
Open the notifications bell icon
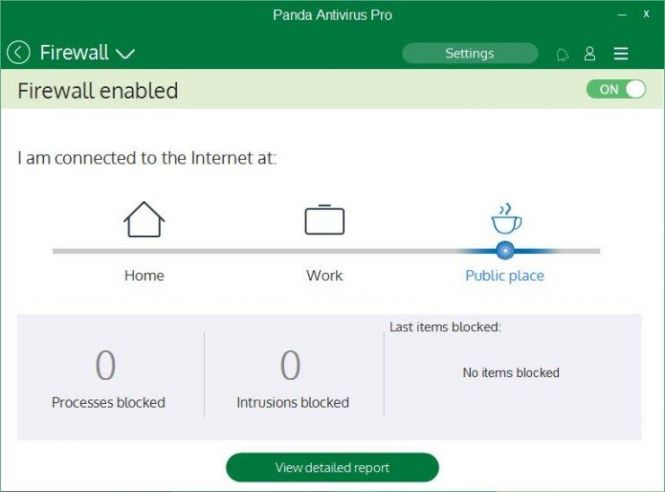coord(562,54)
